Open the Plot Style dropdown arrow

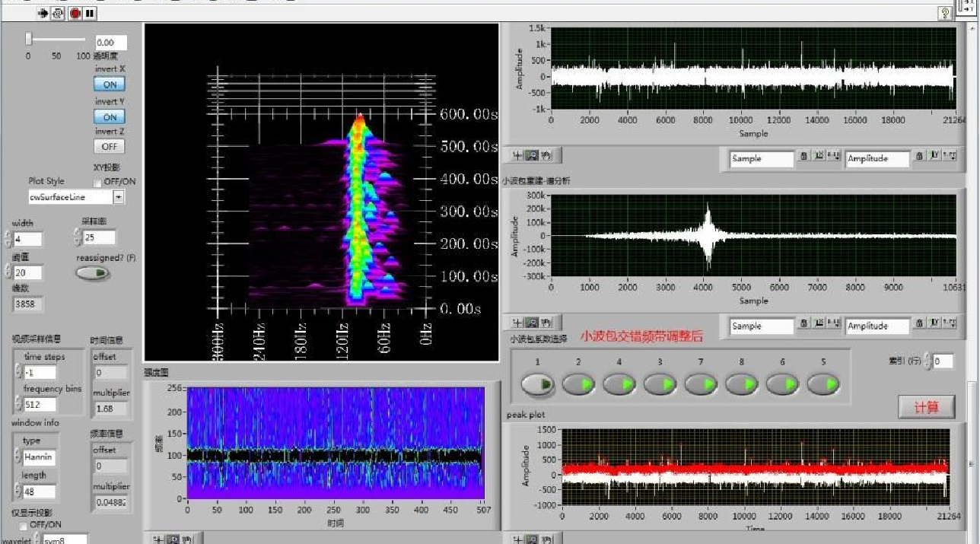(x=119, y=197)
